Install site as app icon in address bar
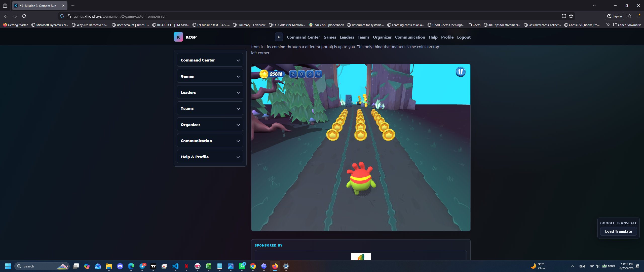 point(564,16)
